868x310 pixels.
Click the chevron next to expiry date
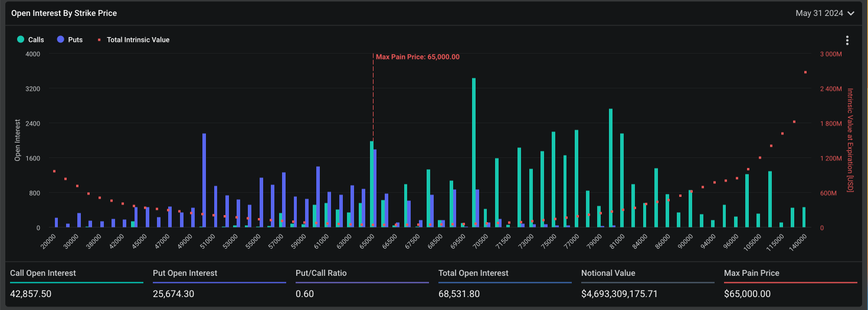pos(850,13)
